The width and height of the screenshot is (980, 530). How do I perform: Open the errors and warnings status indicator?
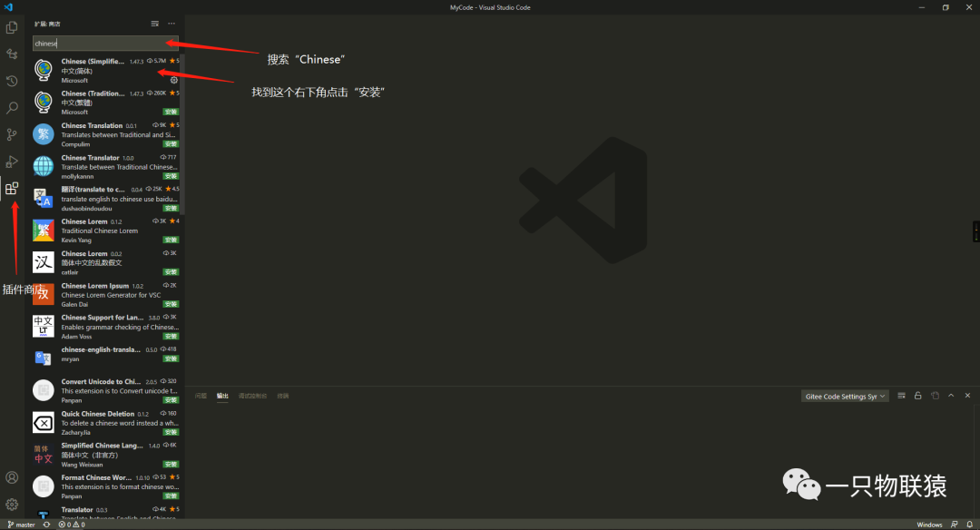(x=72, y=525)
